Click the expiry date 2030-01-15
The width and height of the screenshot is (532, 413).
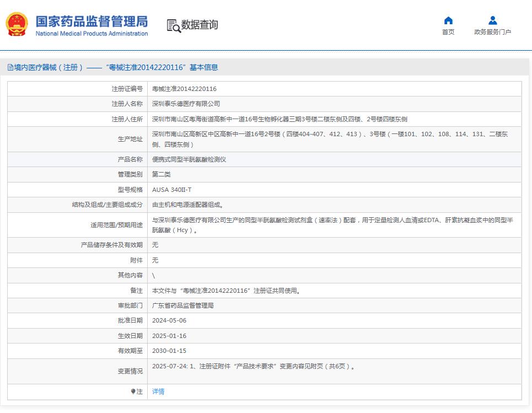click(x=170, y=351)
